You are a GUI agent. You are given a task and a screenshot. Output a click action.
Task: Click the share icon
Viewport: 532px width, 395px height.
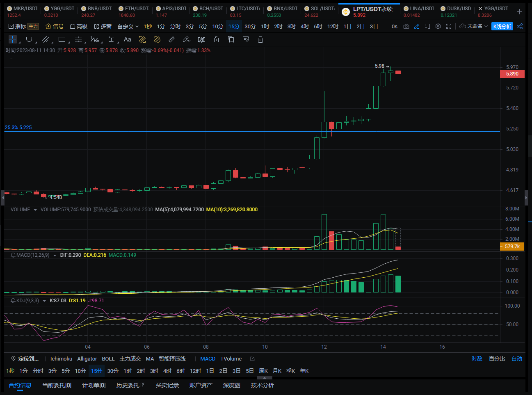(x=520, y=26)
